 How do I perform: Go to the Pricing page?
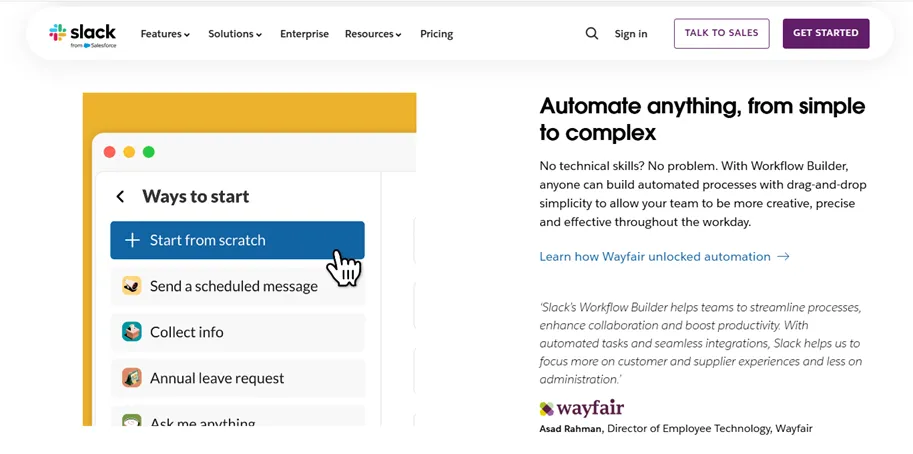[x=436, y=34]
